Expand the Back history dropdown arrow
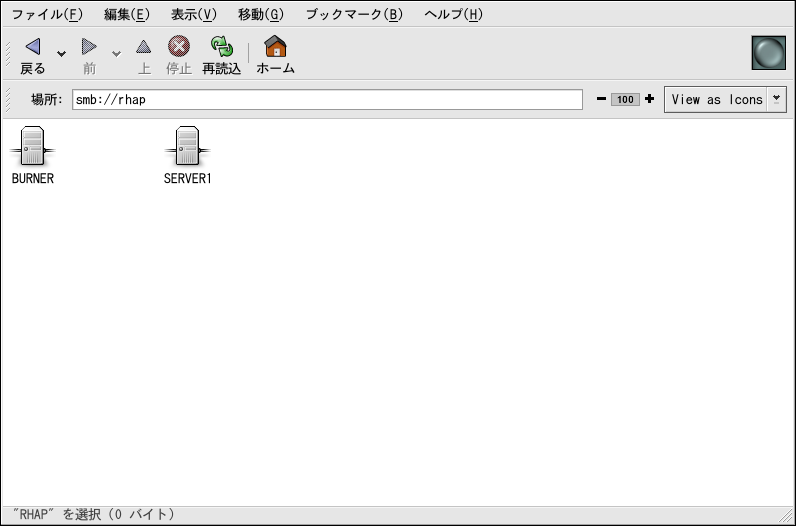Image resolution: width=796 pixels, height=526 pixels. pyautogui.click(x=61, y=54)
